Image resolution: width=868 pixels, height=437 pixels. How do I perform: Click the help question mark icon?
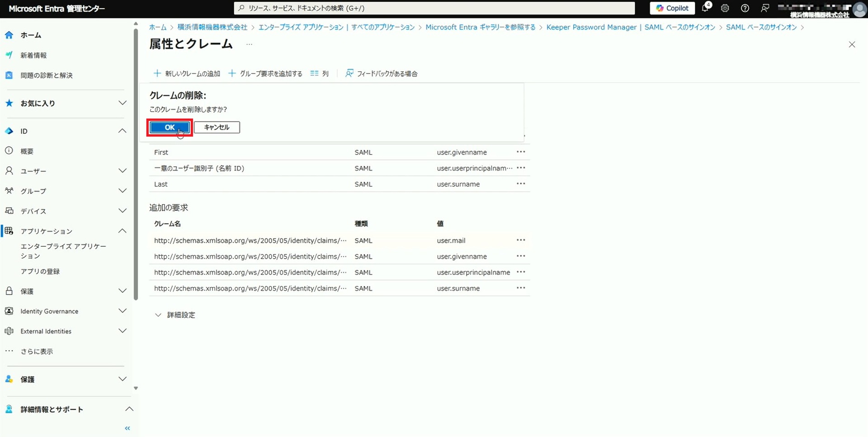[745, 8]
